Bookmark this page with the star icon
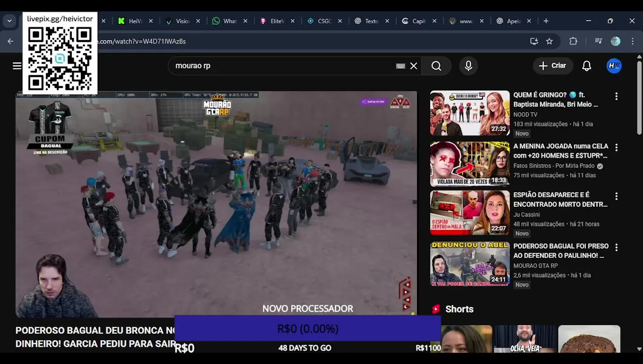Image resolution: width=643 pixels, height=364 pixels. coord(549,41)
